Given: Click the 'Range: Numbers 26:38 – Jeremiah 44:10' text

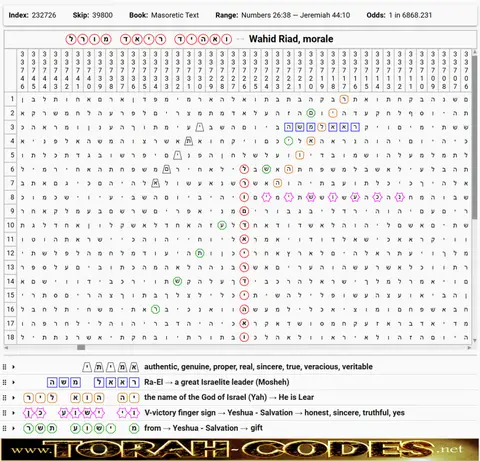Looking at the screenshot, I should click(x=283, y=15).
